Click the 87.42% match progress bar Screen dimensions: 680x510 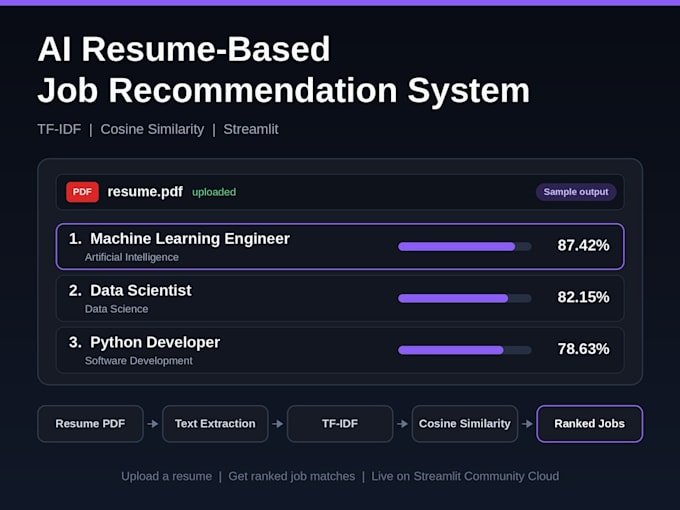[464, 247]
